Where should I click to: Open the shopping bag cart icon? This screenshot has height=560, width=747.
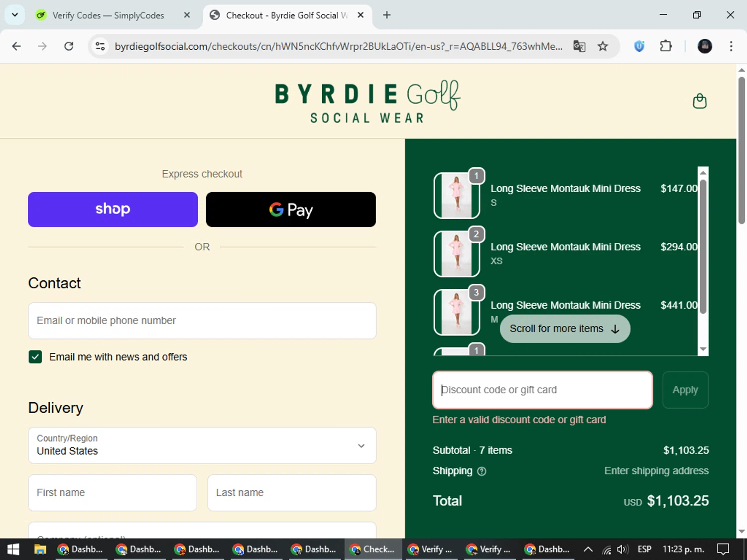coord(700,101)
